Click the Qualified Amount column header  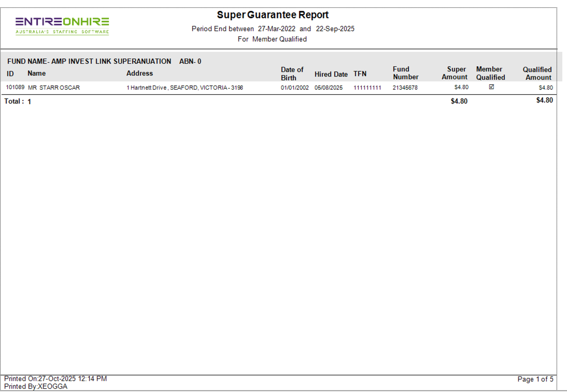[x=537, y=74]
